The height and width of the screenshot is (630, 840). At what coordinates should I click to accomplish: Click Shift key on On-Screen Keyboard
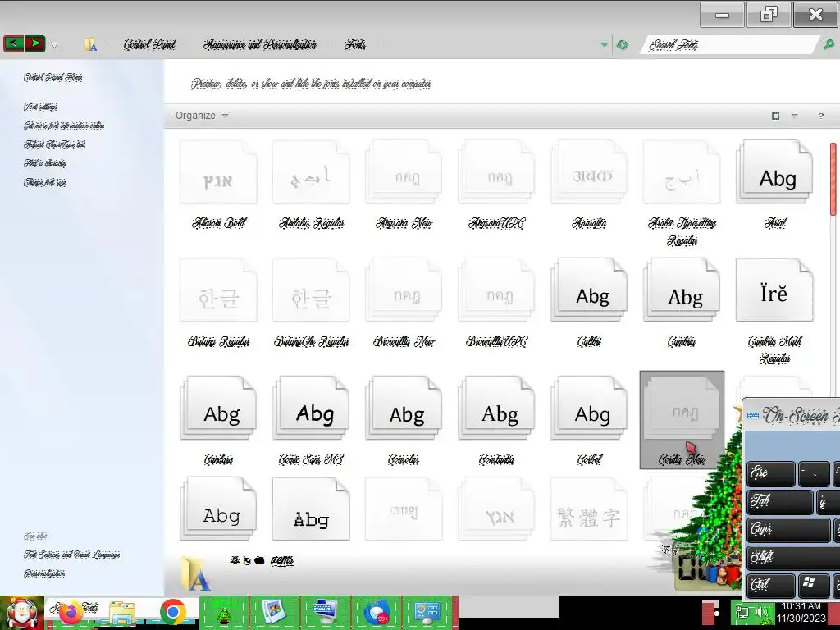[x=793, y=557]
